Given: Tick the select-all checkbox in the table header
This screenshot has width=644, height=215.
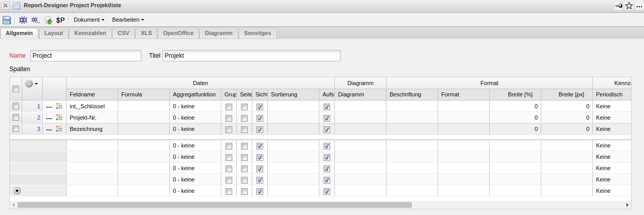Looking at the screenshot, I should click(16, 89).
